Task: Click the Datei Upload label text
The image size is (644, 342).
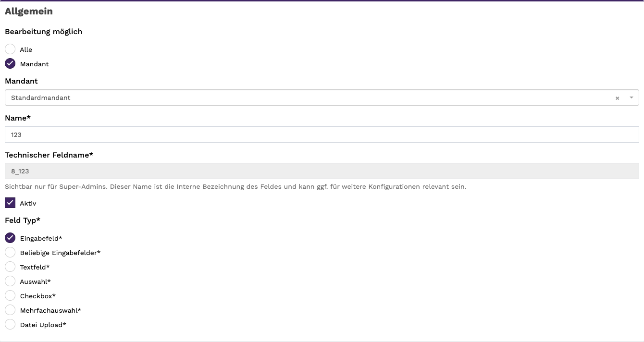Action: pos(43,325)
